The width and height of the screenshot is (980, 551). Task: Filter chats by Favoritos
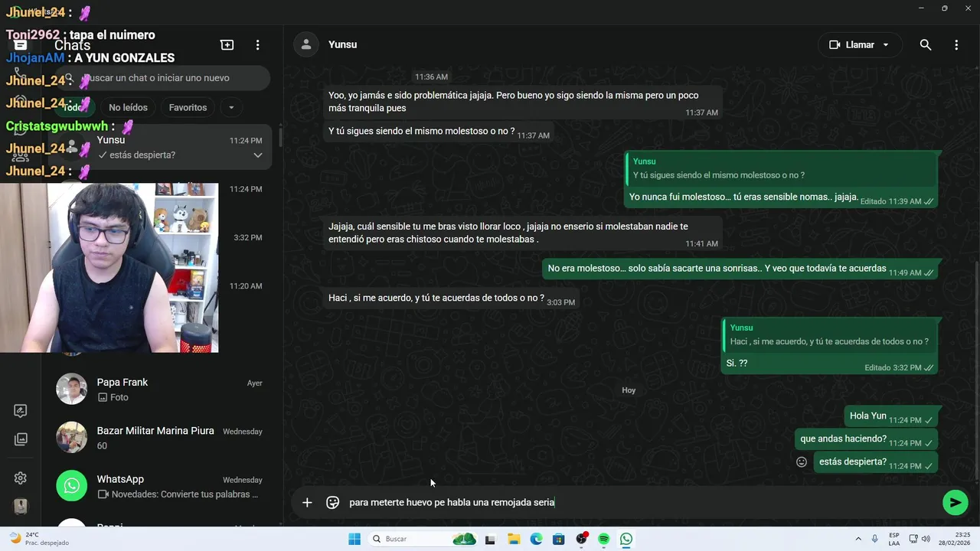point(188,108)
